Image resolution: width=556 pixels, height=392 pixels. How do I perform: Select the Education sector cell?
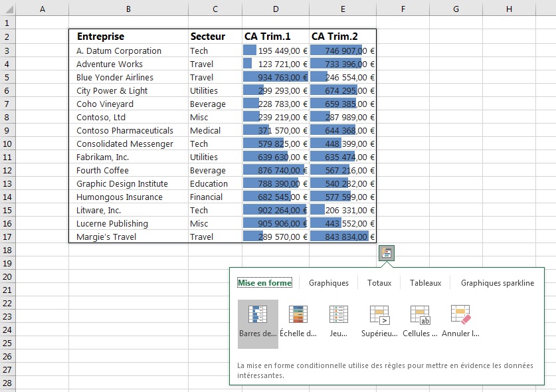[x=215, y=184]
